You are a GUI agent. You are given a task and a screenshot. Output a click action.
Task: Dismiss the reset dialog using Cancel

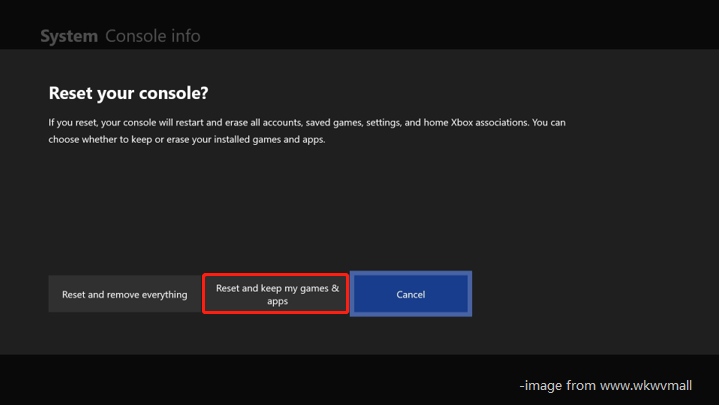pyautogui.click(x=410, y=295)
